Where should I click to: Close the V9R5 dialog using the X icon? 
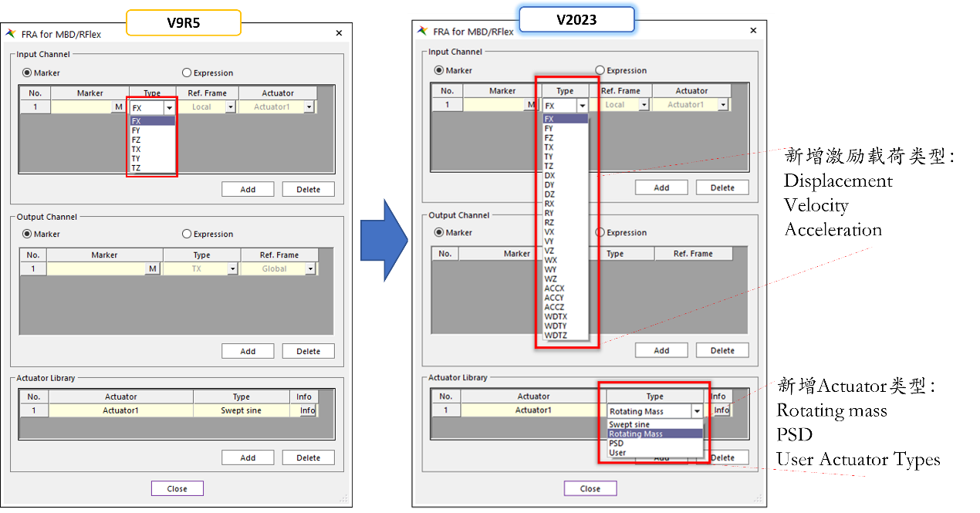click(339, 33)
